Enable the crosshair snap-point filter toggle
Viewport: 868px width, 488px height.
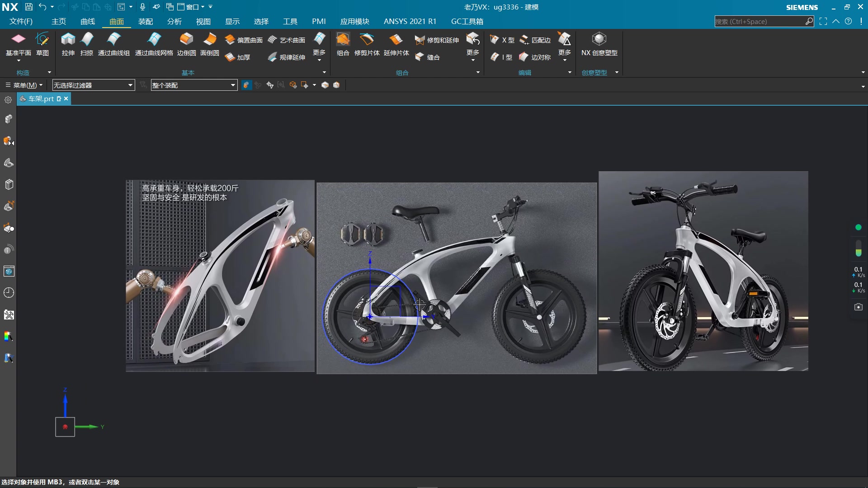tap(270, 85)
